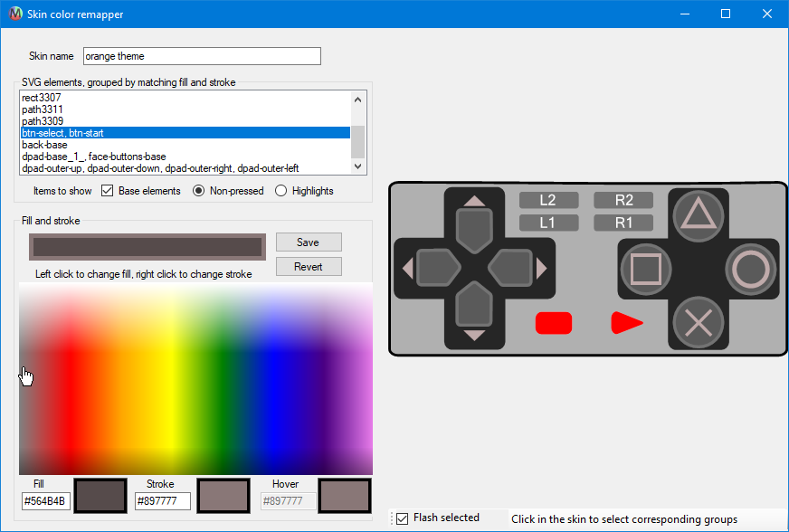Click the Save button
The width and height of the screenshot is (789, 532).
pos(309,242)
